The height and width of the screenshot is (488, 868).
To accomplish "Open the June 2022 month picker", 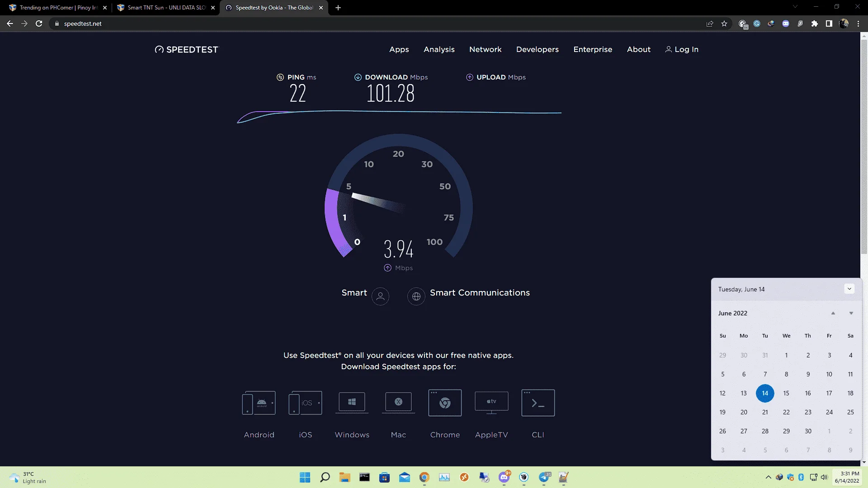I will 733,313.
